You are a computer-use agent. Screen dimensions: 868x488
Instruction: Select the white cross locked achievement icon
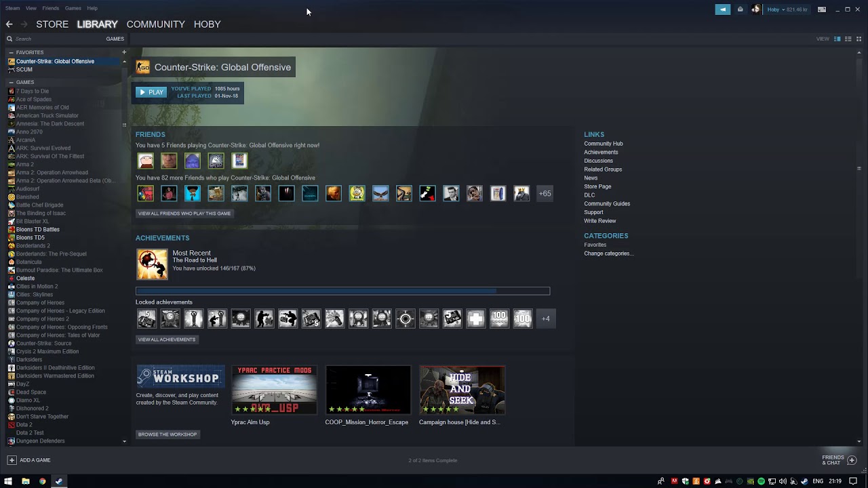click(x=476, y=319)
